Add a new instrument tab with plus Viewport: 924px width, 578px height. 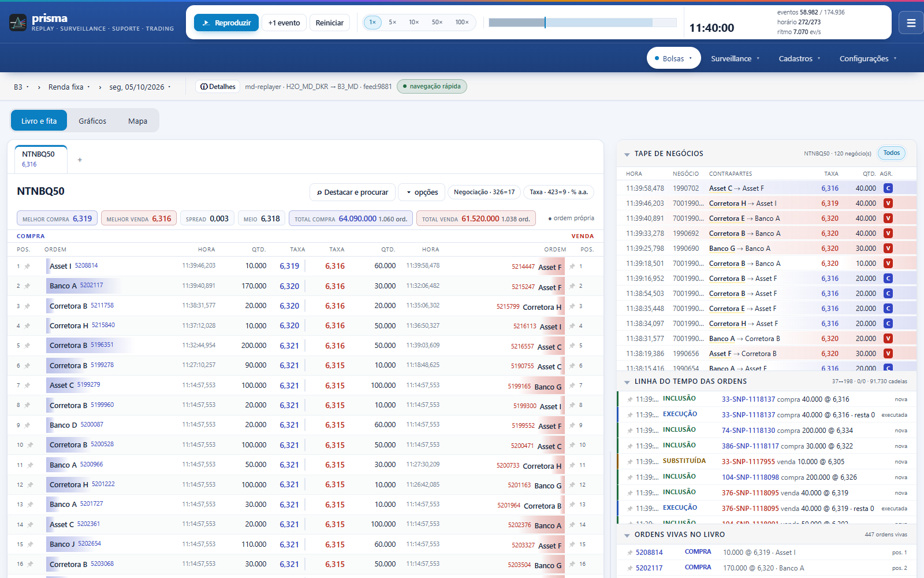[80, 160]
